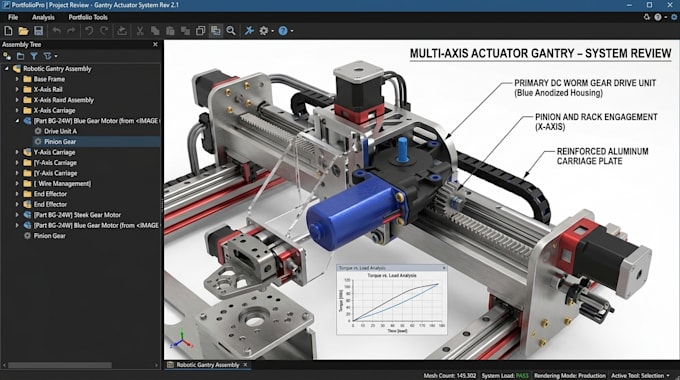Viewport: 680px width, 380px height.
Task: Close the Assembly Tree panel
Action: [x=155, y=44]
